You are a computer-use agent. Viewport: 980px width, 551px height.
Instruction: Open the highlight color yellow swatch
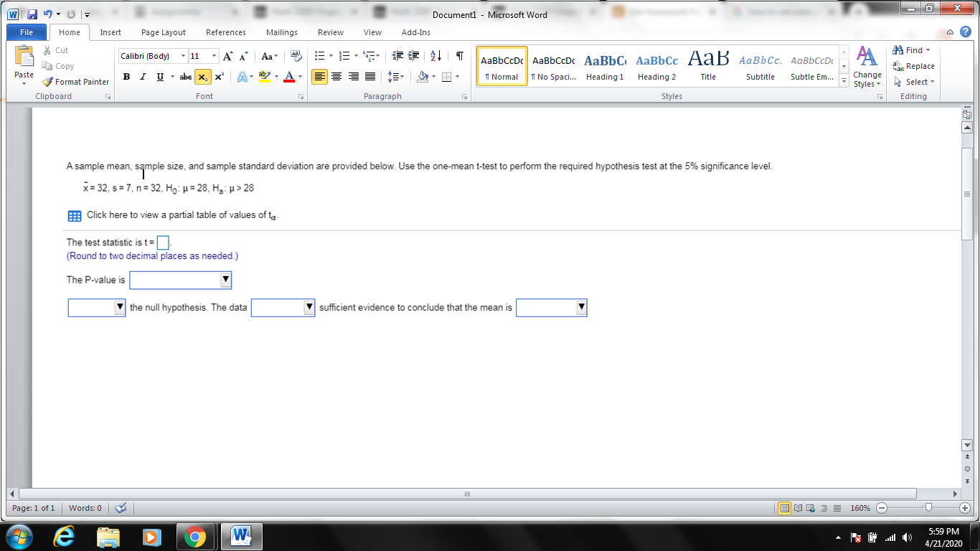coord(263,76)
